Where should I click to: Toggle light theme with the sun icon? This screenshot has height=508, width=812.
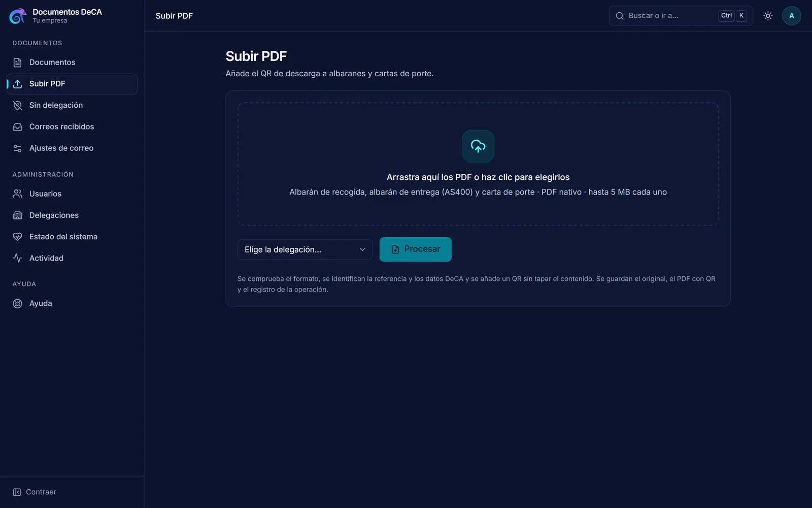pyautogui.click(x=768, y=16)
